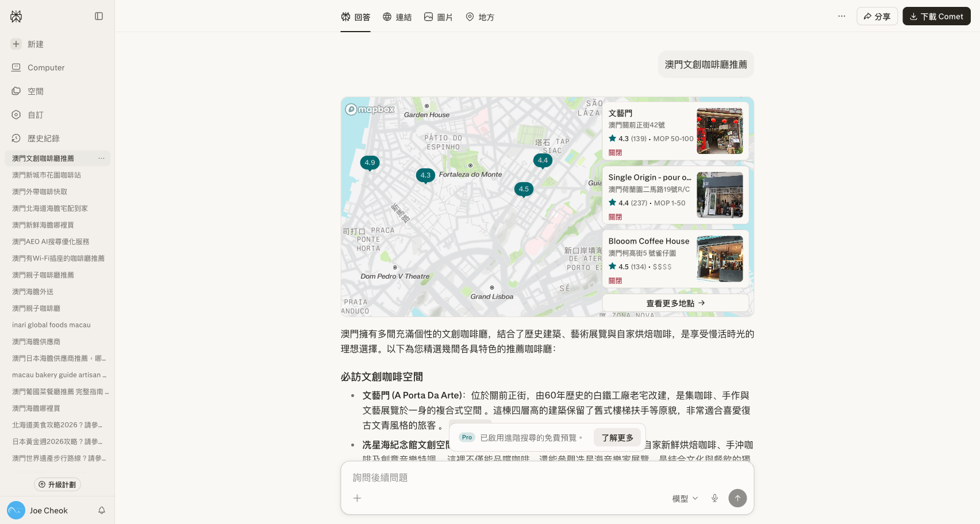The height and width of the screenshot is (524, 980).
Task: Click the 4.3 map rating pin
Action: (x=425, y=176)
